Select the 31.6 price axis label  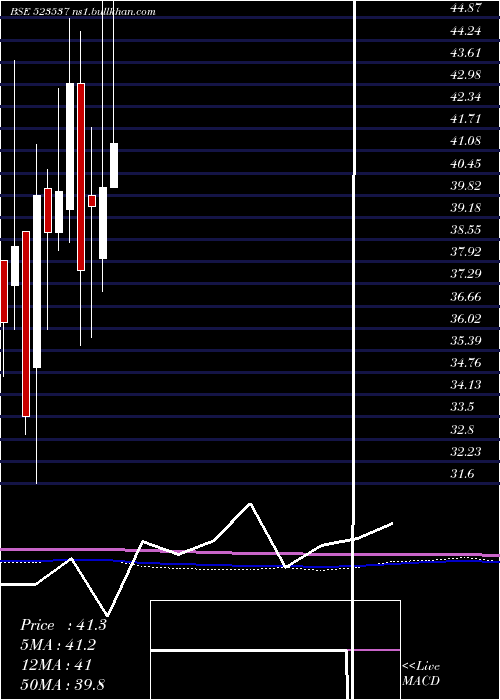(462, 474)
